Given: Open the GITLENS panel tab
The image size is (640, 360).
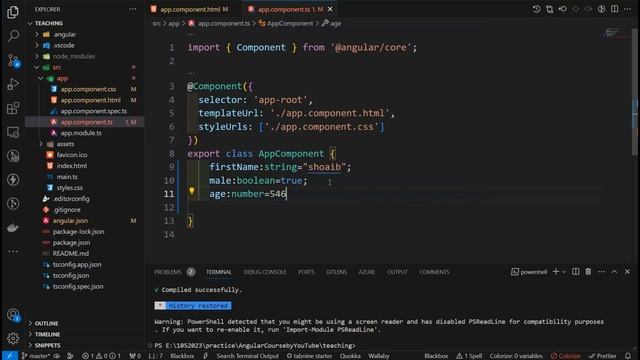Looking at the screenshot, I should pos(336,272).
